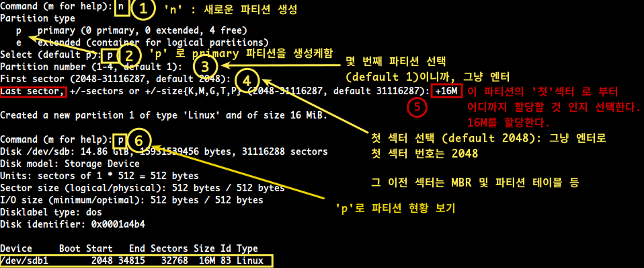Click the 'Disklabel type: dos' line
This screenshot has height=268, width=644.
(x=51, y=212)
